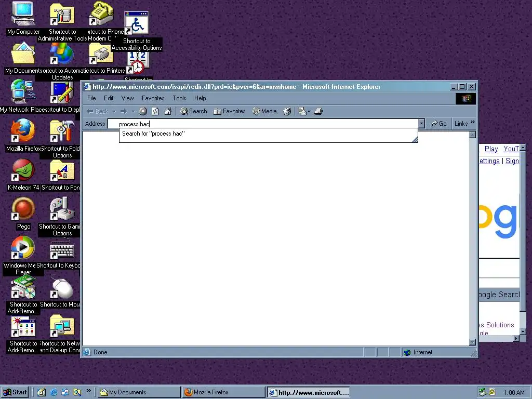Viewport: 532px width, 399px height.
Task: Select the Shortcut to Automatic Updates icon
Action: [62, 62]
